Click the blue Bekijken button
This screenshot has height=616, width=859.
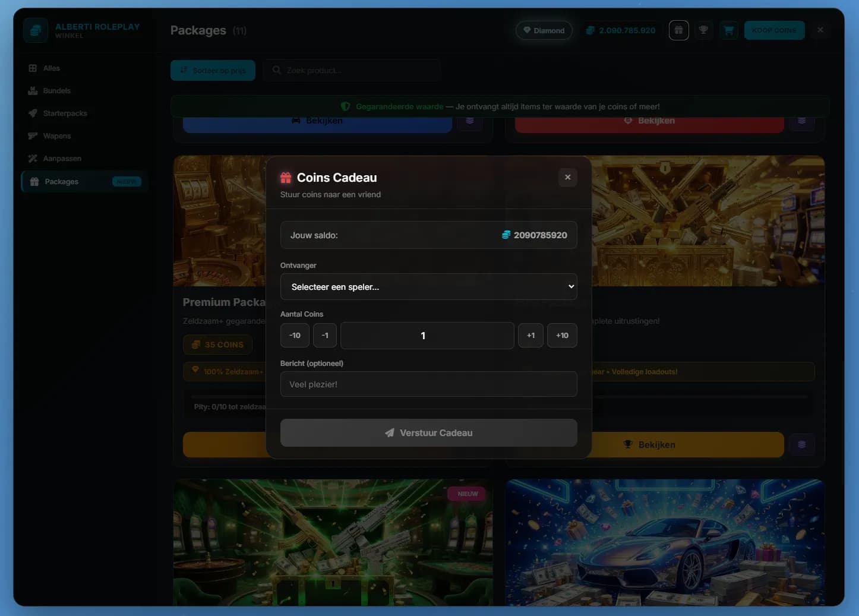[317, 122]
